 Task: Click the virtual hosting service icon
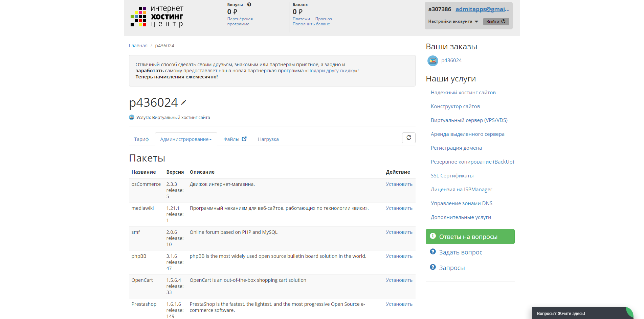(x=132, y=117)
